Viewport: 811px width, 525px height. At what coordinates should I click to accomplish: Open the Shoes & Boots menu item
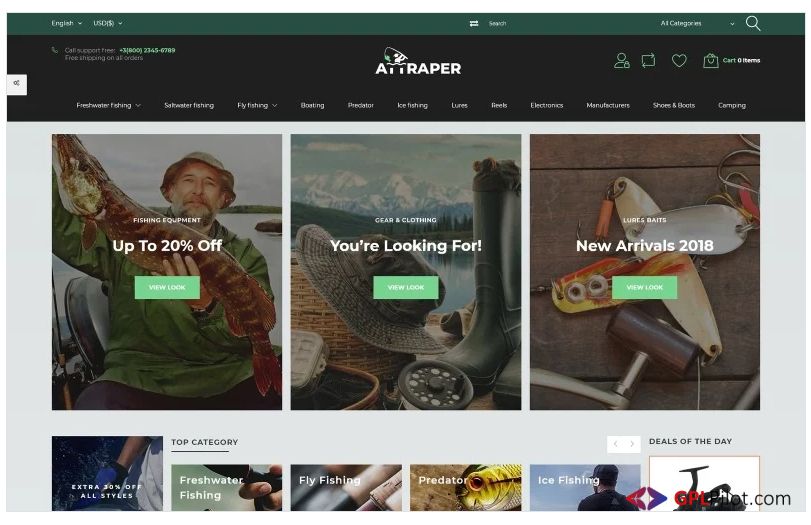click(673, 106)
